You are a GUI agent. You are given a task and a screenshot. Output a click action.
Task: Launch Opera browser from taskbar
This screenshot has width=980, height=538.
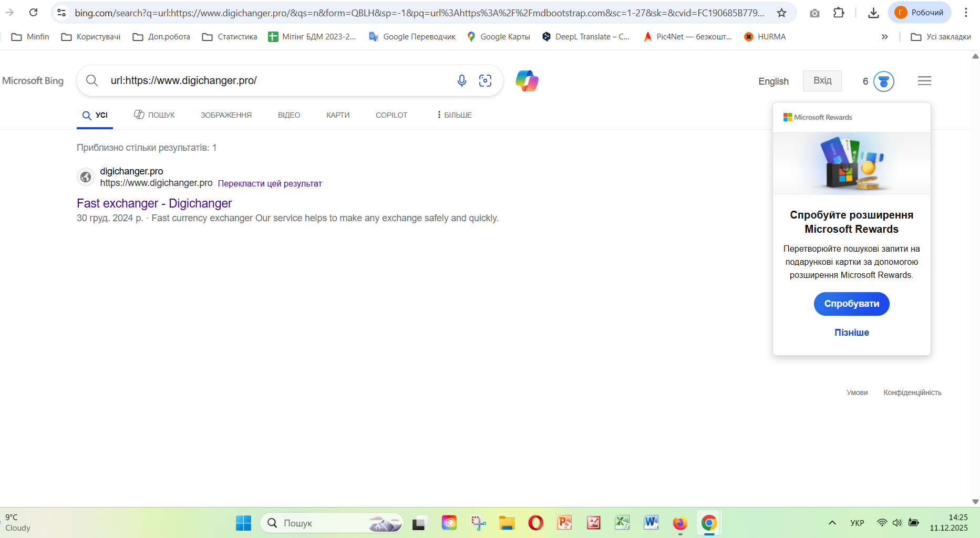pos(535,523)
